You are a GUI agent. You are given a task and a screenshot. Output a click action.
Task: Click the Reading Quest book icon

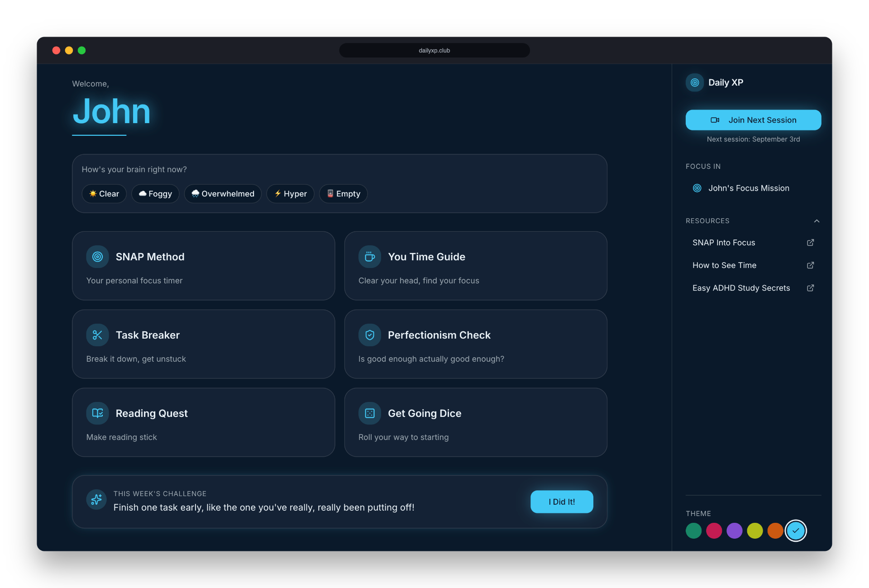tap(97, 413)
